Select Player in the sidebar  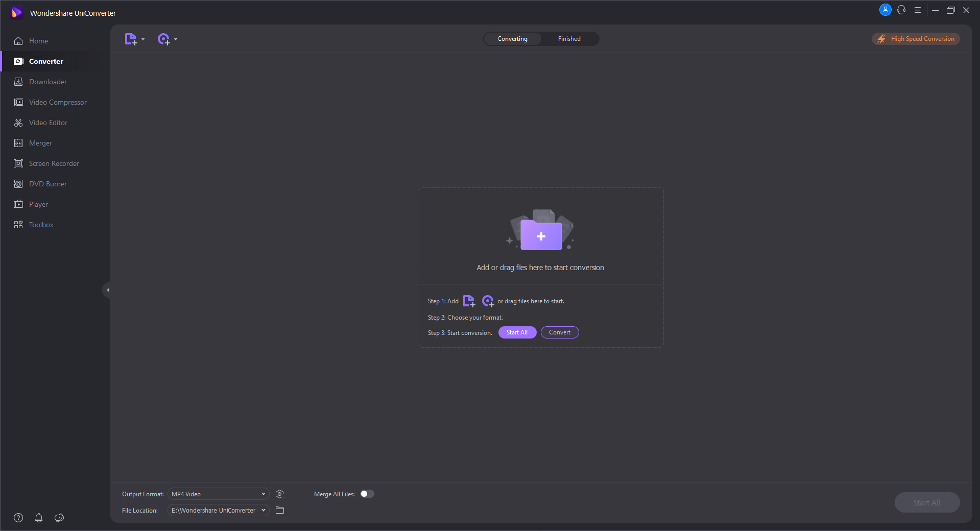[x=38, y=204]
